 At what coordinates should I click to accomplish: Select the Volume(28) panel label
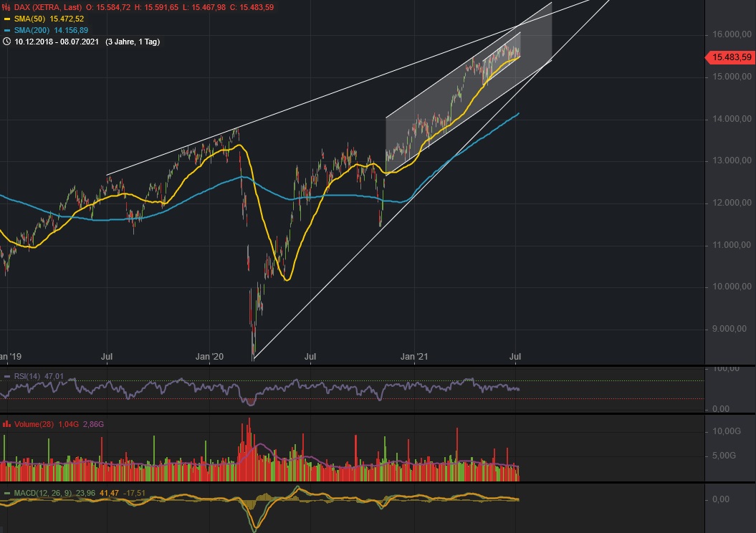[x=34, y=423]
